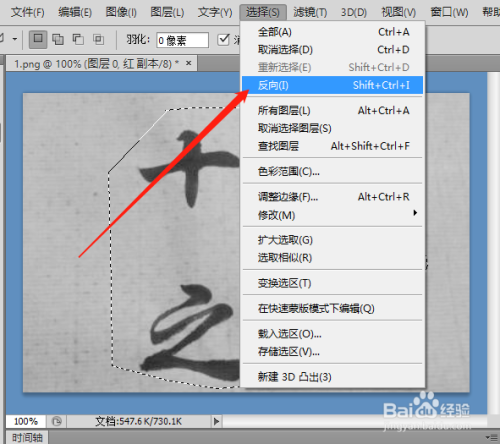Select the Subtract from selection mode icon
This screenshot has width=500, height=444.
78,40
